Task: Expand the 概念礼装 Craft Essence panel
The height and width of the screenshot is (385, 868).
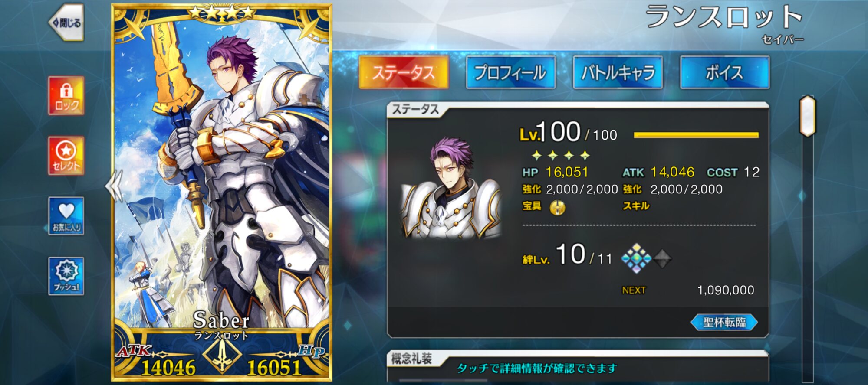Action: coord(578,366)
